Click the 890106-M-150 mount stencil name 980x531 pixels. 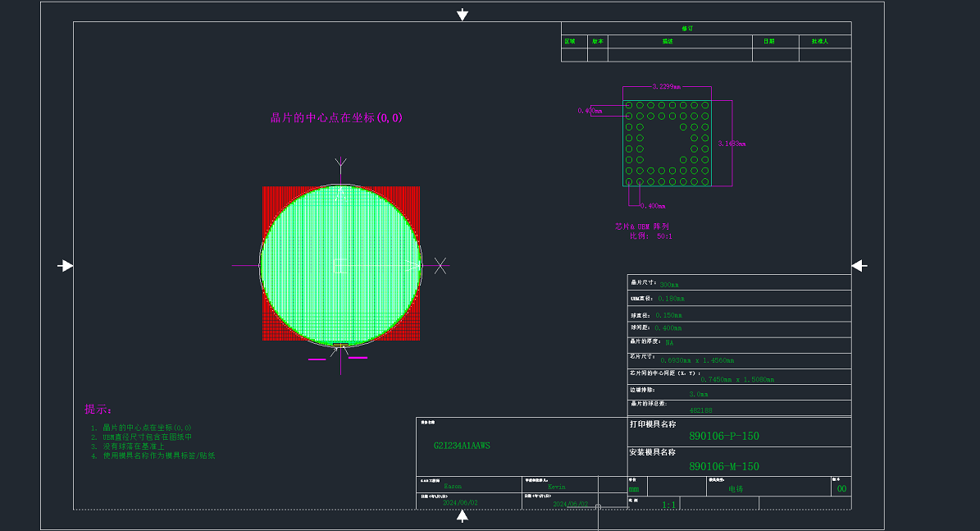(x=724, y=466)
